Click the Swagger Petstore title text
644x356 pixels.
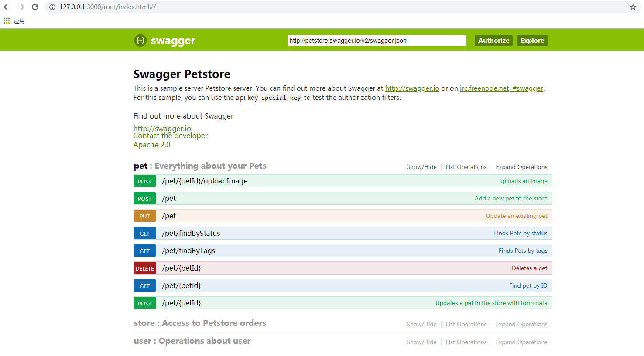click(x=182, y=74)
